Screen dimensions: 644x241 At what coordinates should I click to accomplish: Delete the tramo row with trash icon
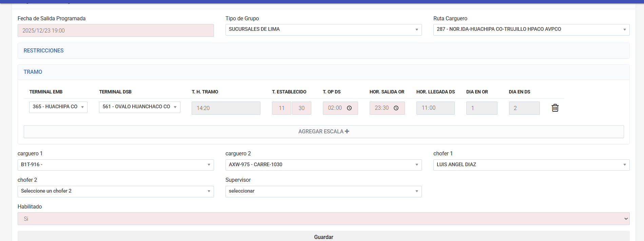coord(555,108)
